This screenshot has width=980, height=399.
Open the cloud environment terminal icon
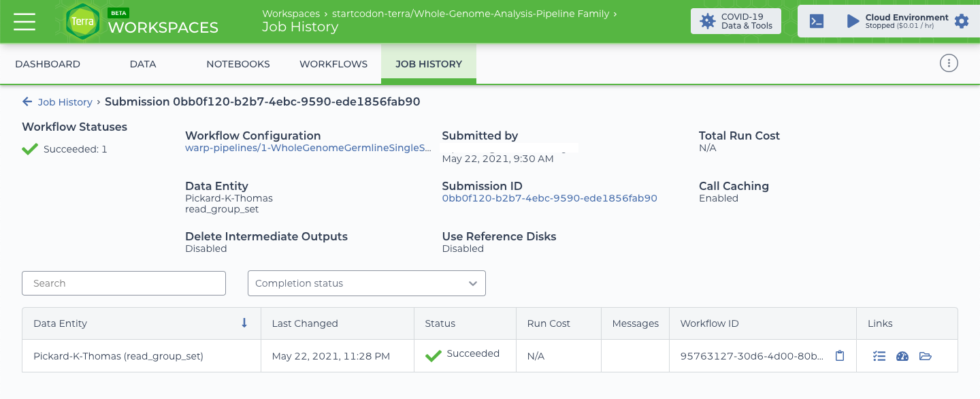(817, 21)
